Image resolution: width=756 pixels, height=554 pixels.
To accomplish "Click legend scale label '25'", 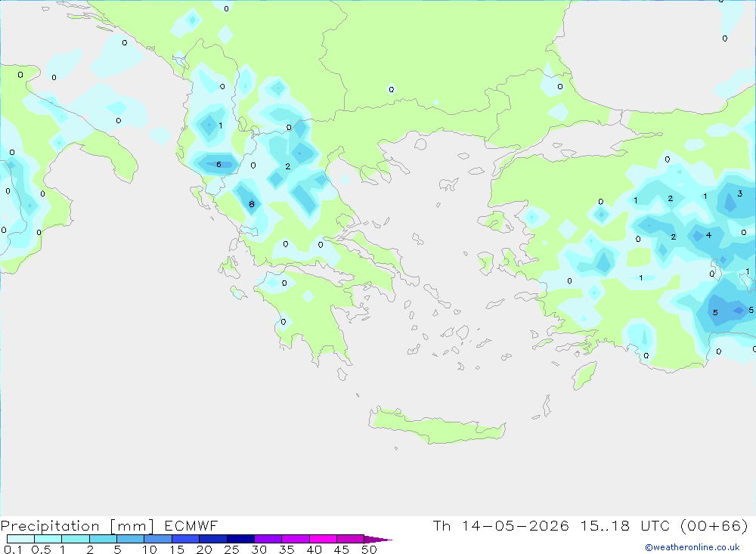I will tap(231, 549).
